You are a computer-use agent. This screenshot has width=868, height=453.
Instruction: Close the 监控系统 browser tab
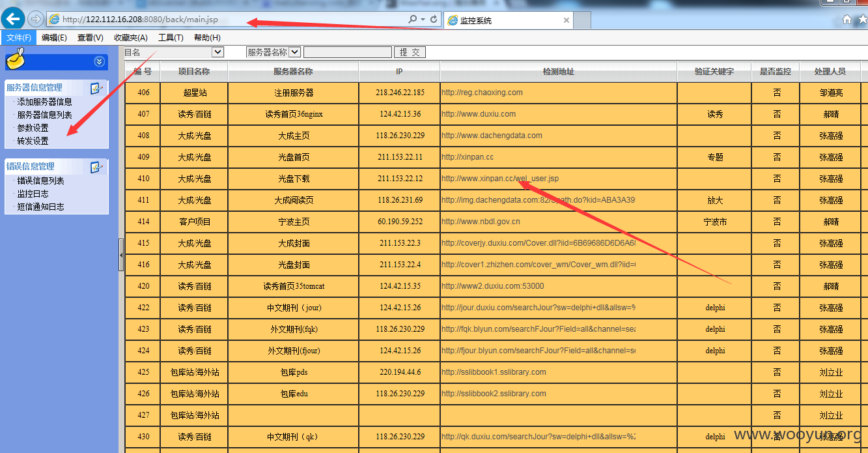[x=567, y=20]
